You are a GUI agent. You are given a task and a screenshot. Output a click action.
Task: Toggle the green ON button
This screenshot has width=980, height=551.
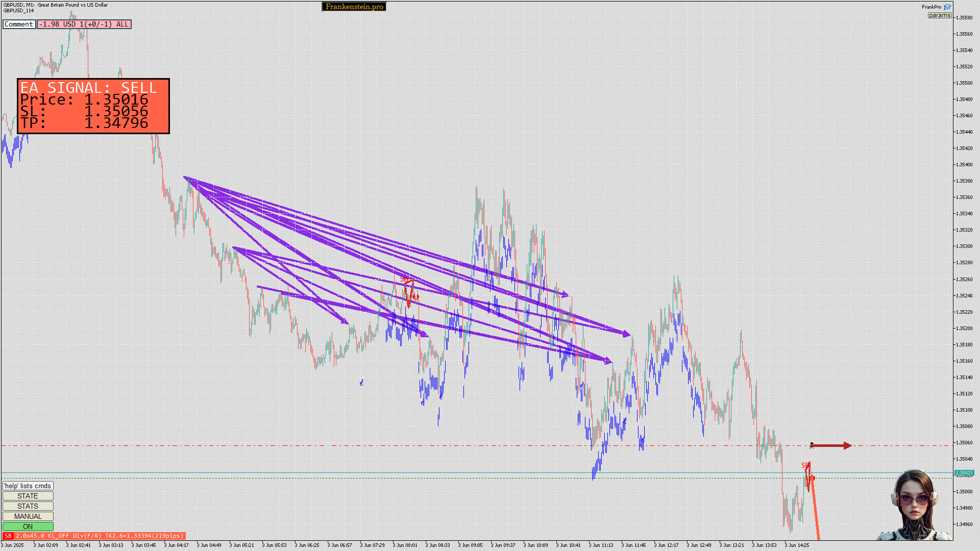(28, 527)
